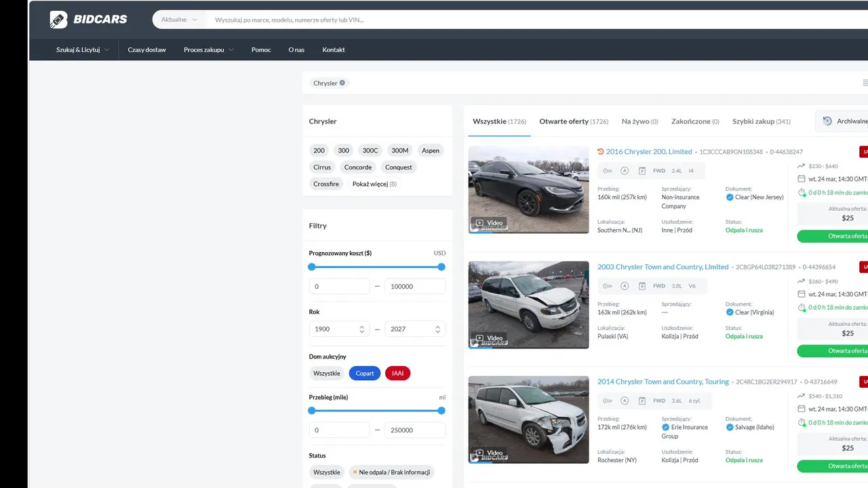
Task: Focus the main search input field
Action: click(536, 20)
